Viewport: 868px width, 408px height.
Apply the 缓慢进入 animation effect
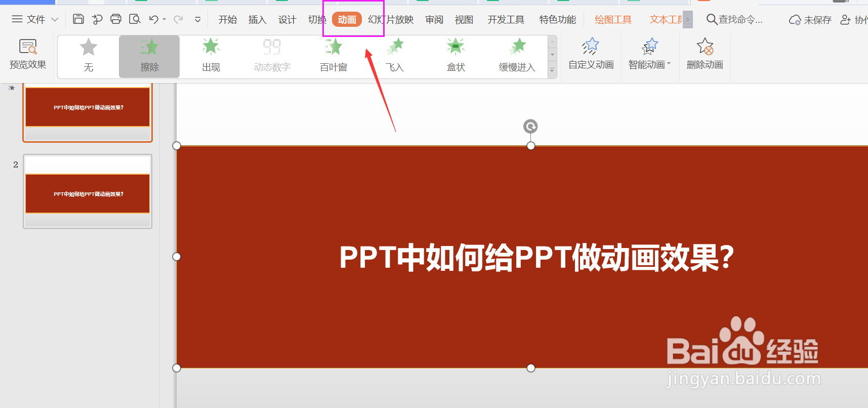point(517,56)
